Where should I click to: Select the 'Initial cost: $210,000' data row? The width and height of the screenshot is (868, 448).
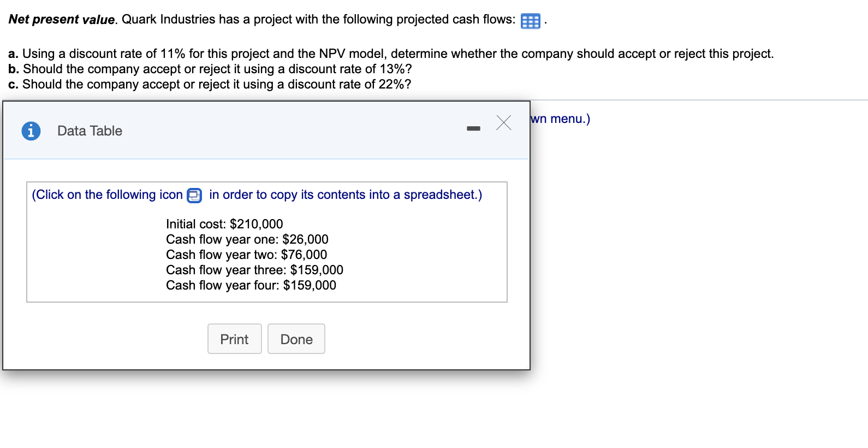[x=224, y=223]
